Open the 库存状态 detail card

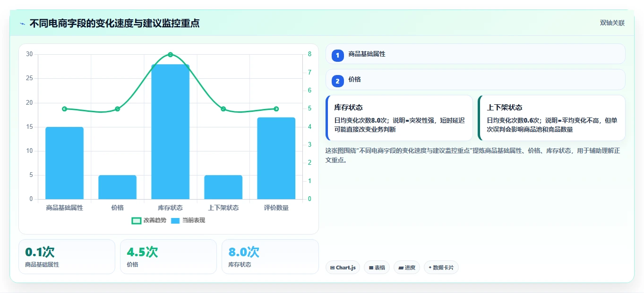[399, 118]
